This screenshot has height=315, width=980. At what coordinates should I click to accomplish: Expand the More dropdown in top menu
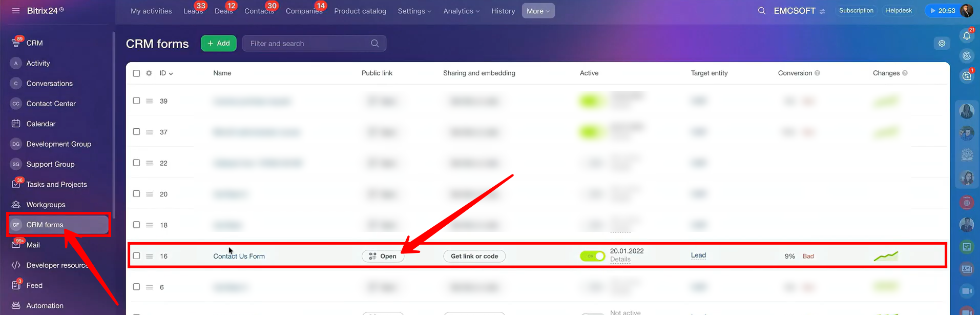click(x=538, y=11)
